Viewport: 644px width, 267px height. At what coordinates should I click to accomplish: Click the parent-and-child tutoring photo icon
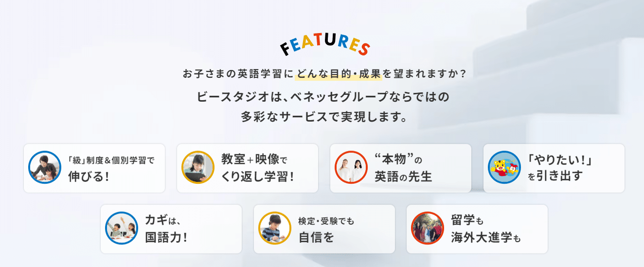coord(45,167)
